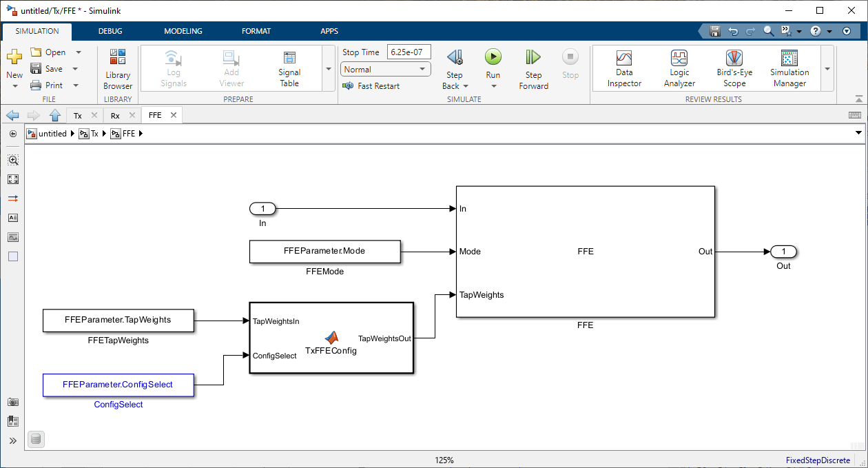Viewport: 868px width, 468px height.
Task: Add an Area box from palette
Action: coord(13,256)
